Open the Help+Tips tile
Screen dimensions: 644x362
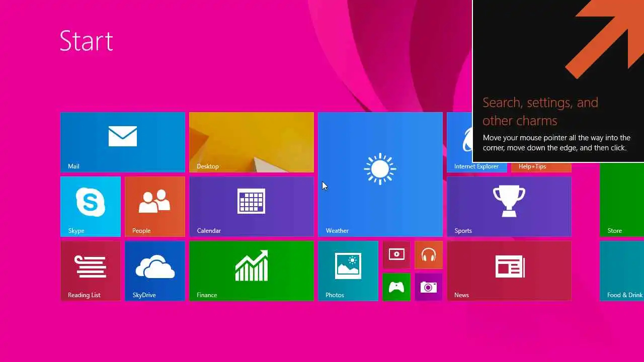[x=541, y=167]
